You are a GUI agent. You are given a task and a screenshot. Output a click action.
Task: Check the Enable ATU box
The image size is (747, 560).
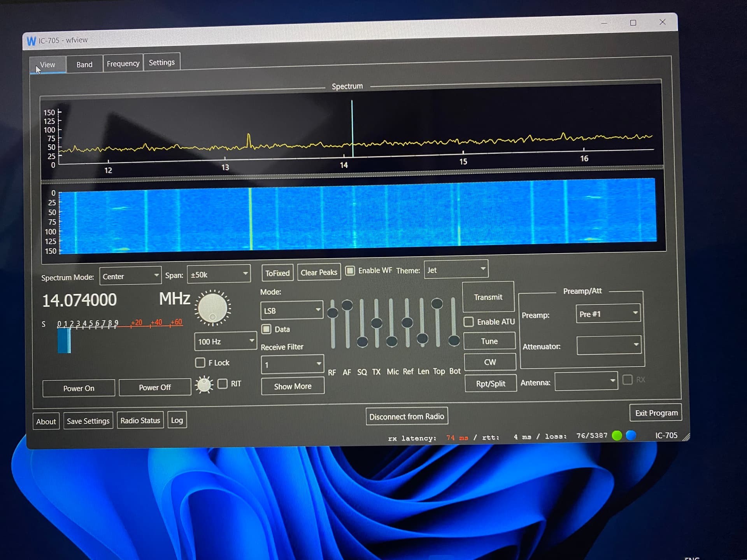(x=469, y=322)
